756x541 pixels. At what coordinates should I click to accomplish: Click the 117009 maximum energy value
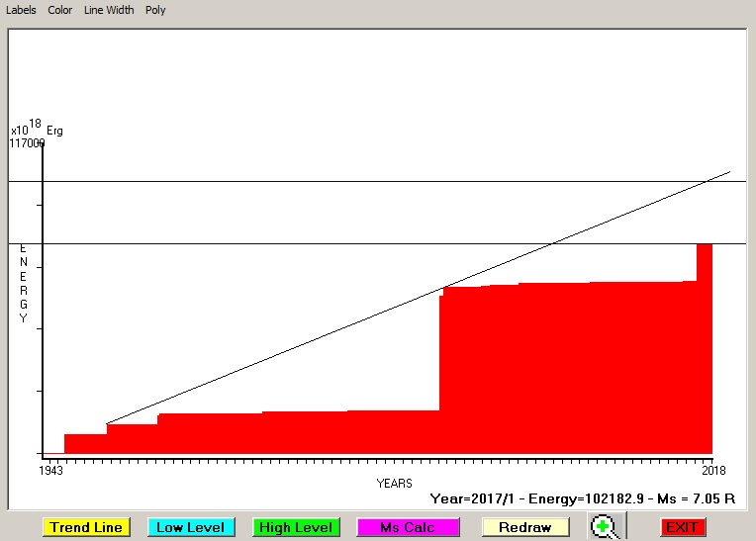27,143
